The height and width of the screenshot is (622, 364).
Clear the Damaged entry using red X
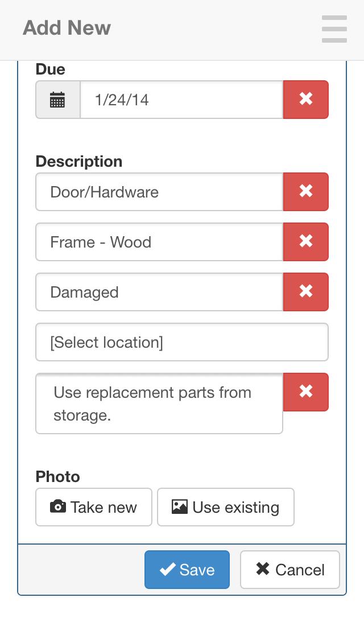pyautogui.click(x=306, y=292)
